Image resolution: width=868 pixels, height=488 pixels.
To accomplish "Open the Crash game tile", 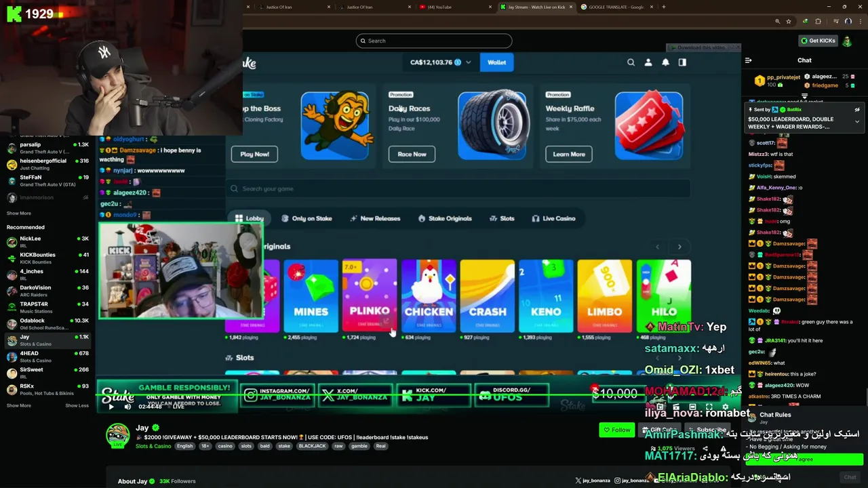I will tap(488, 296).
